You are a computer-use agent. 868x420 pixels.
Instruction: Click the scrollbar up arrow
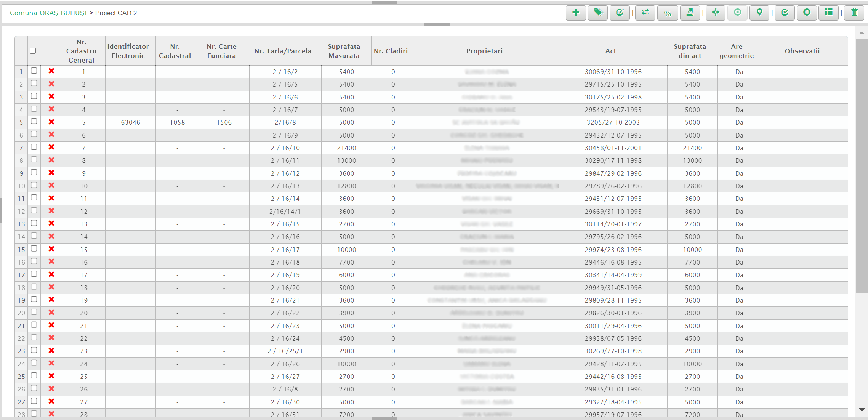coord(862,33)
